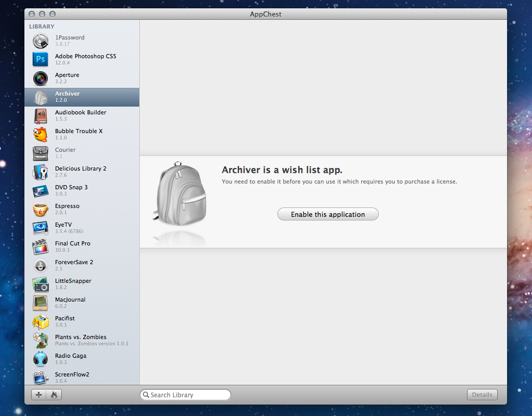Select Aperture in the library list
Screen dimensions: 532x416
pyautogui.click(x=82, y=78)
